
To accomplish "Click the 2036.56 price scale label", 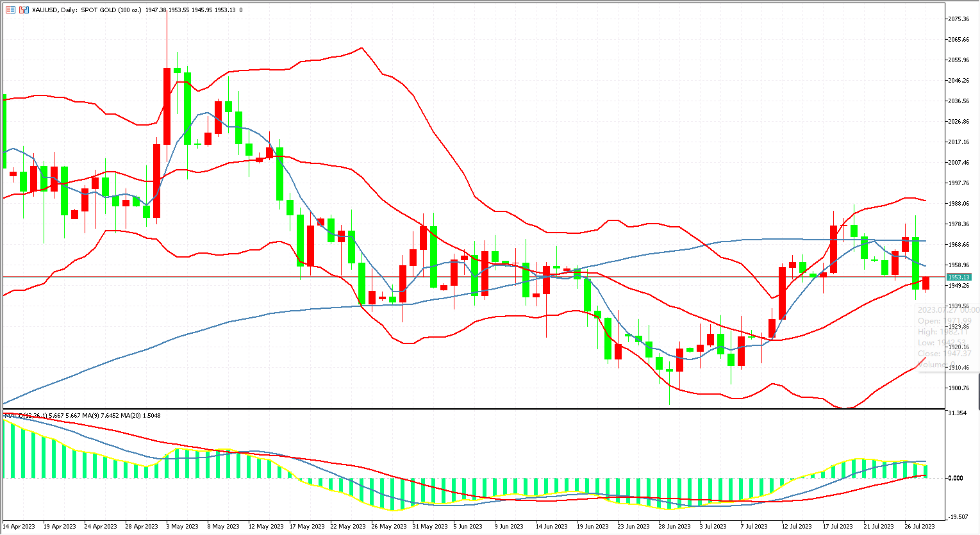I will (x=959, y=101).
